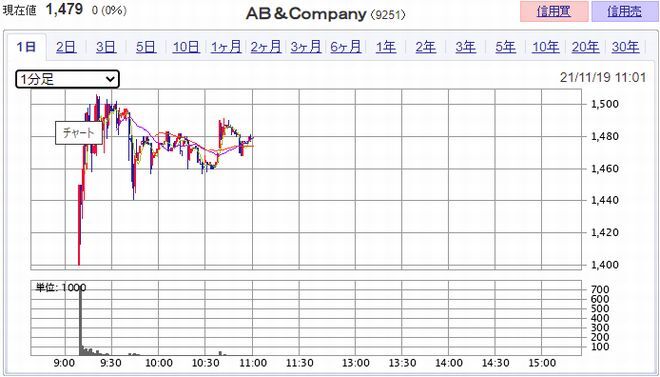The width and height of the screenshot is (660, 377).
Task: Click the チャート tooltip label
Action: tap(79, 133)
